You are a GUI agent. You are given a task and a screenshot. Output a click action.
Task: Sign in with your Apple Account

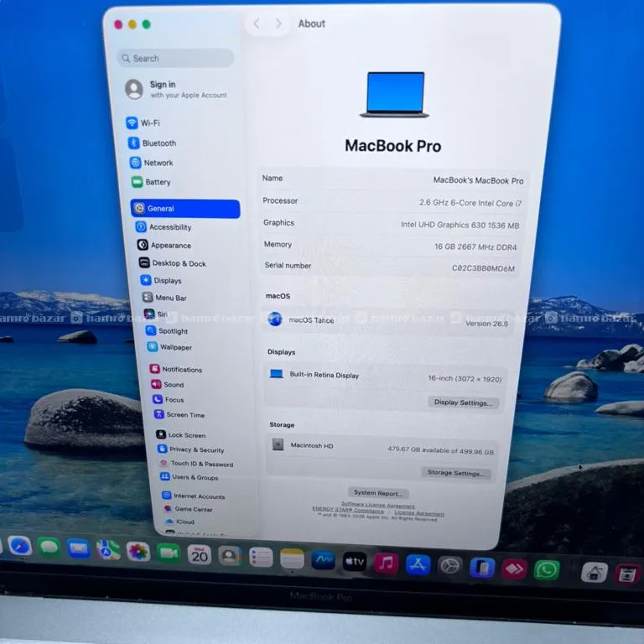pos(176,89)
